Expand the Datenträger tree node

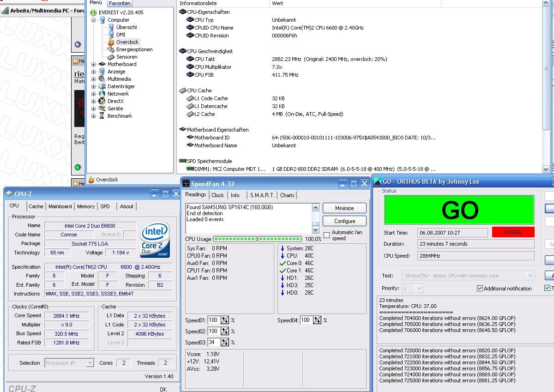[94, 86]
